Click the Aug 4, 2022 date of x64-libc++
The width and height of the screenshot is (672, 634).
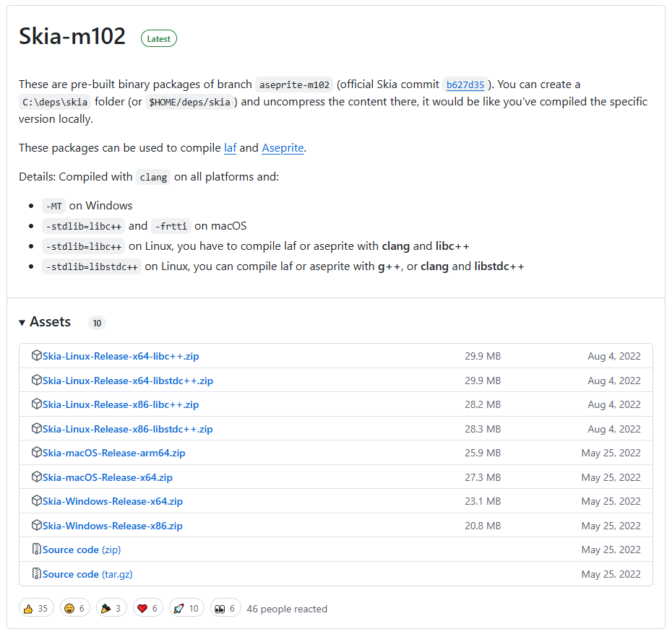(613, 356)
